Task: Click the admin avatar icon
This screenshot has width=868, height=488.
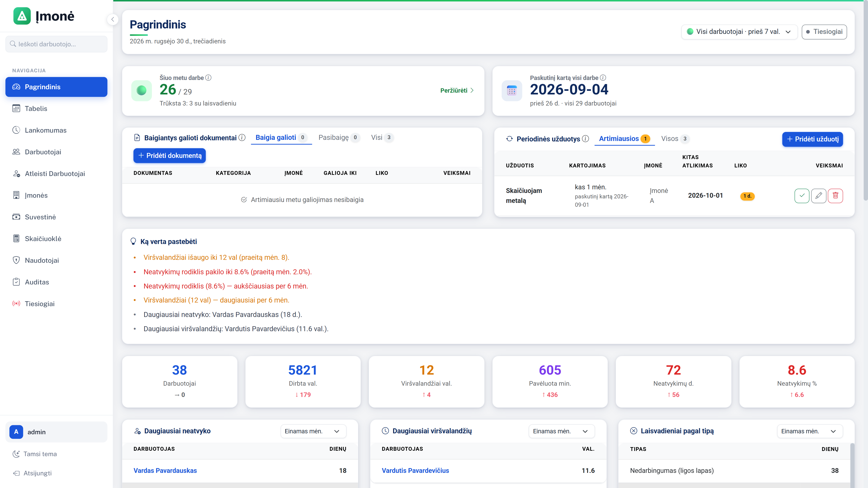Action: 16,432
